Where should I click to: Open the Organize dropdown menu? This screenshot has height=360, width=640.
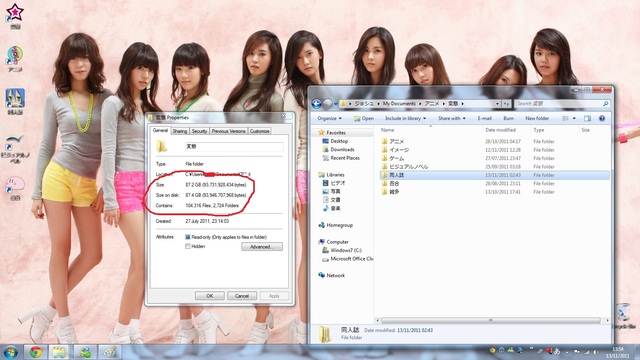point(329,118)
